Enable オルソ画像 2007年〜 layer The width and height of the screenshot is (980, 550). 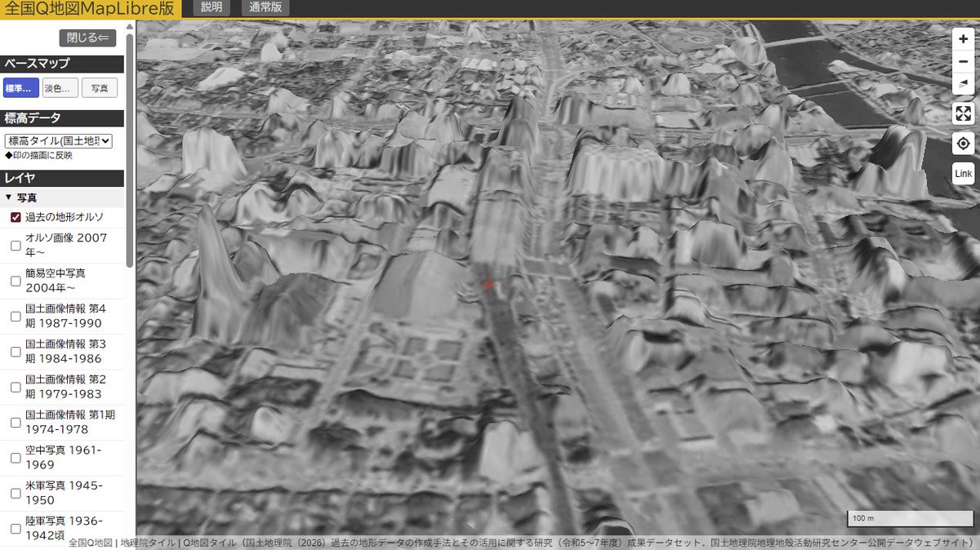coord(16,245)
